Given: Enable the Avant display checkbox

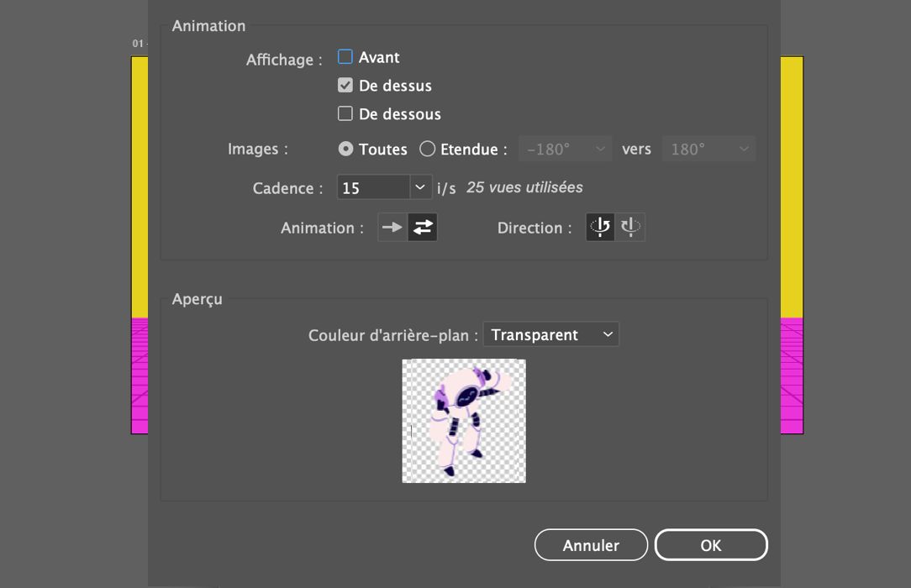Looking at the screenshot, I should [345, 56].
